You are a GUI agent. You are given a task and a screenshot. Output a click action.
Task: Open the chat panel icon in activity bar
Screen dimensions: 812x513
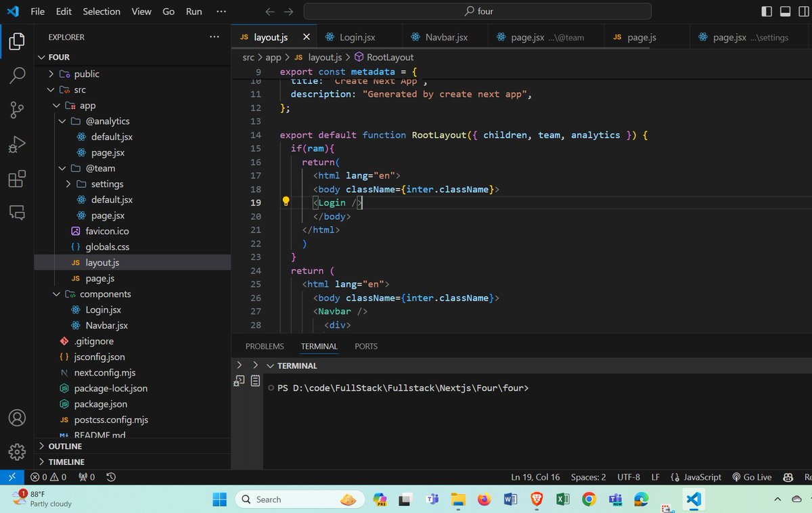17,213
